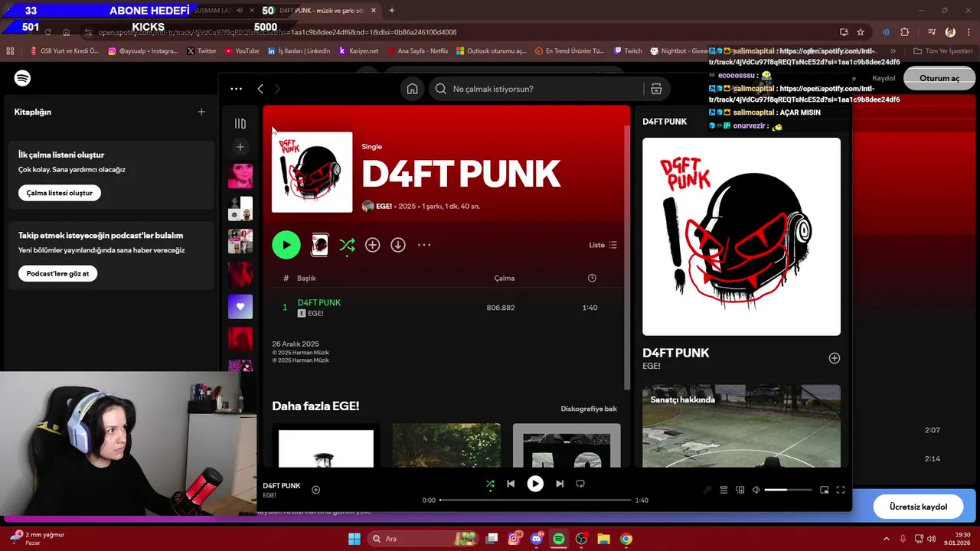Screen dimensions: 980x551
Task: Open Connect to a device icon
Action: pyautogui.click(x=740, y=490)
